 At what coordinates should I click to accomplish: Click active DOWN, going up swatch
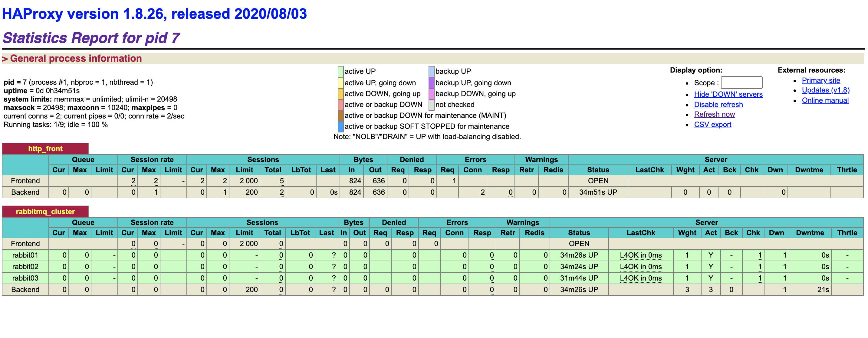click(x=341, y=94)
